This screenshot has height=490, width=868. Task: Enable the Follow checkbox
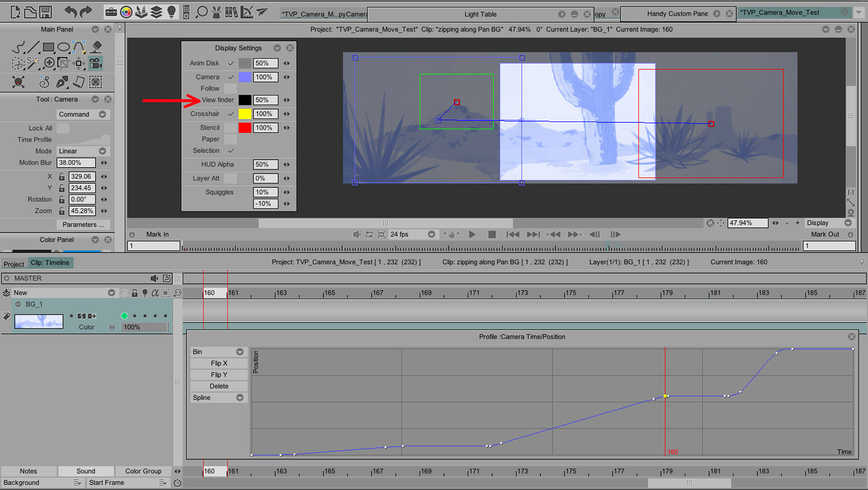[x=230, y=89]
